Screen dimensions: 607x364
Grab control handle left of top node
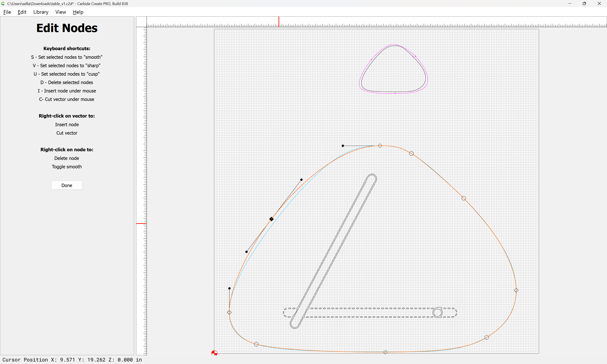343,146
